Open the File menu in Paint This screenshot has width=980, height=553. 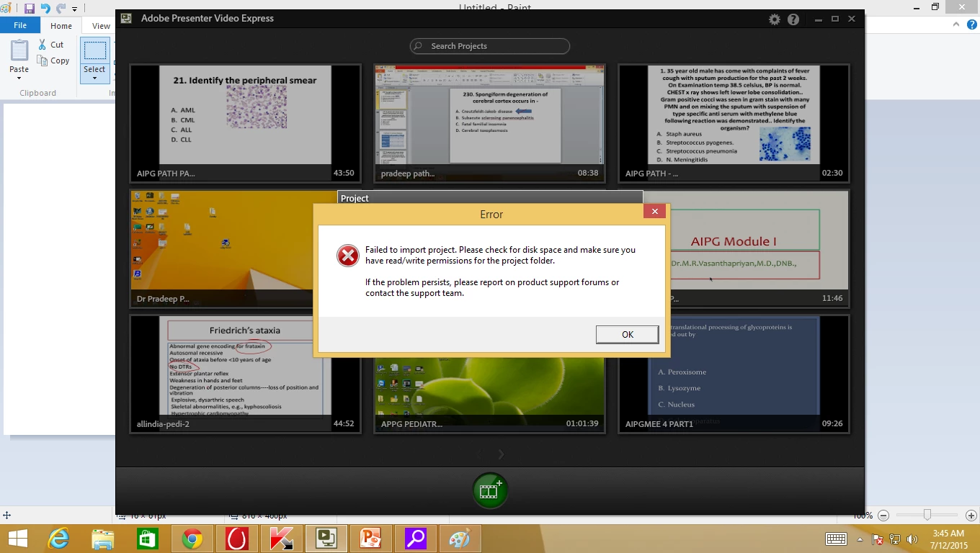pyautogui.click(x=20, y=25)
